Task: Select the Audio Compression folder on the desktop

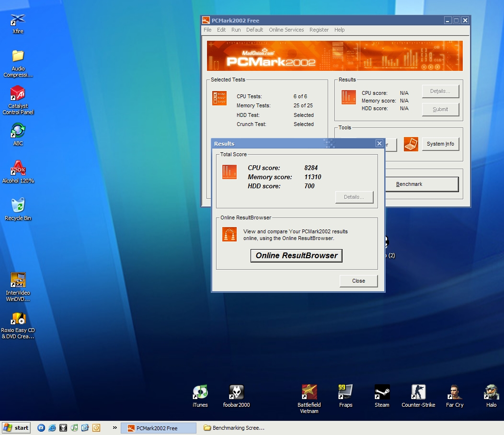Action: (x=18, y=63)
